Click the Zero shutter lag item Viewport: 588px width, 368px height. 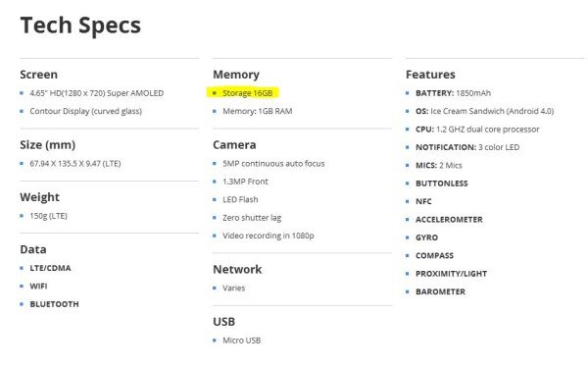tap(252, 218)
